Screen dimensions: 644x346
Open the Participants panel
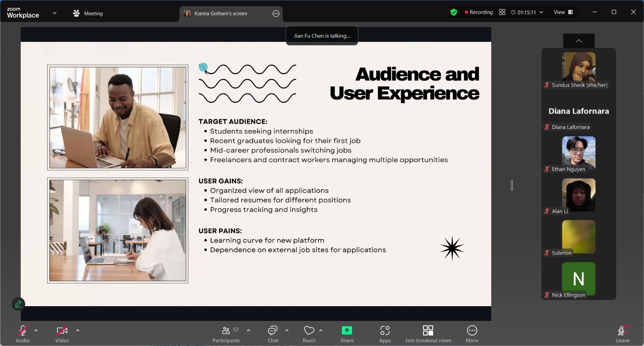click(226, 334)
